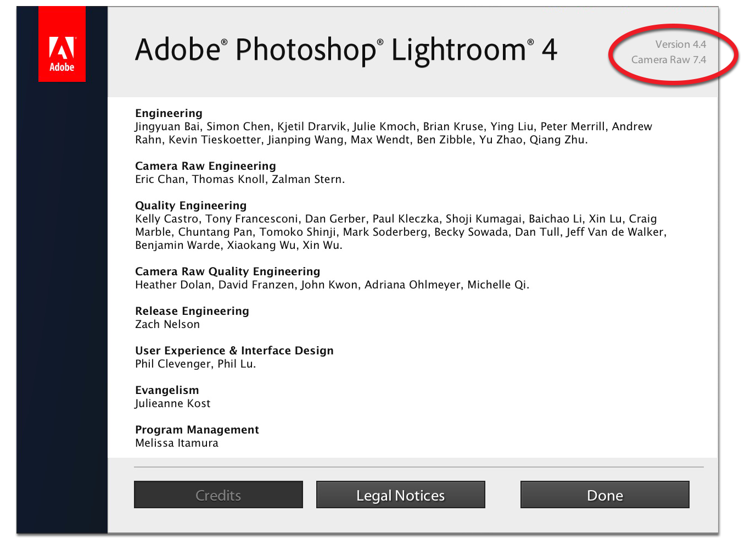
Task: Click the name Melissa Itamura
Action: click(177, 443)
